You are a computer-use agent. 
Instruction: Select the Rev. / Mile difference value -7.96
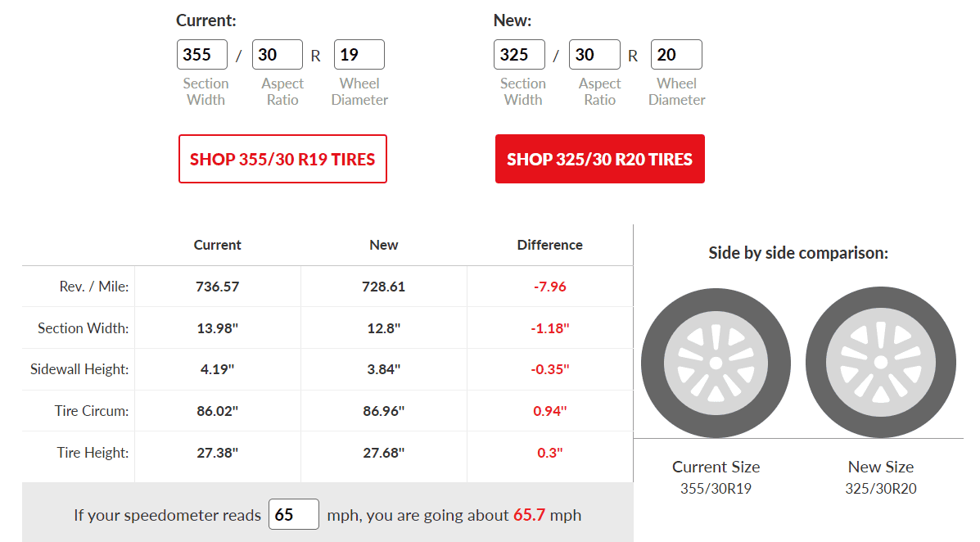coord(550,287)
